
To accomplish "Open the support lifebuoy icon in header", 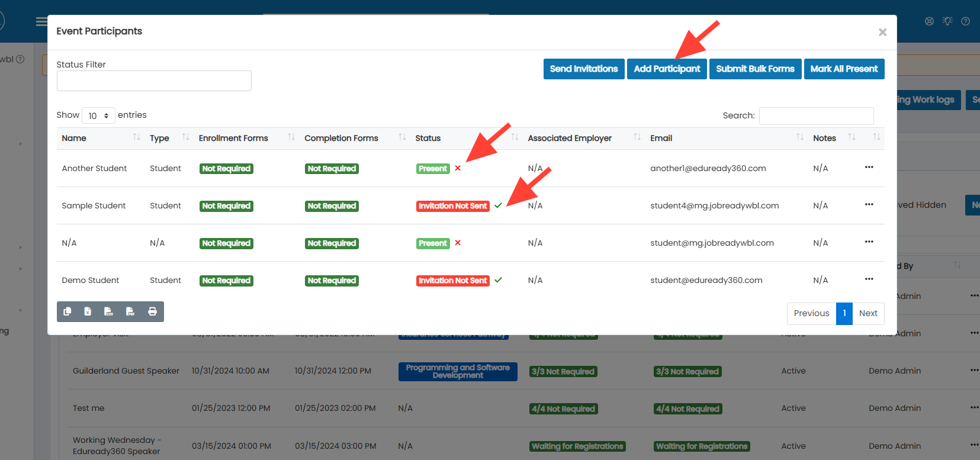I will point(929,21).
